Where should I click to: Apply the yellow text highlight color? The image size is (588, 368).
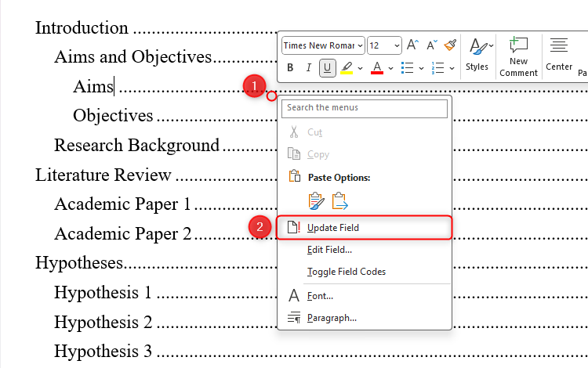click(347, 68)
